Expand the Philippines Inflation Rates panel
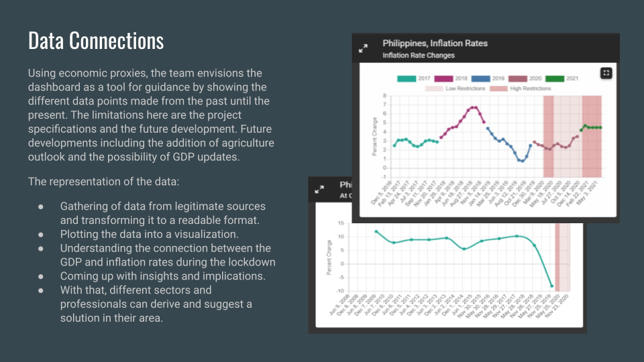Screen dimensions: 644x362 [x=363, y=48]
